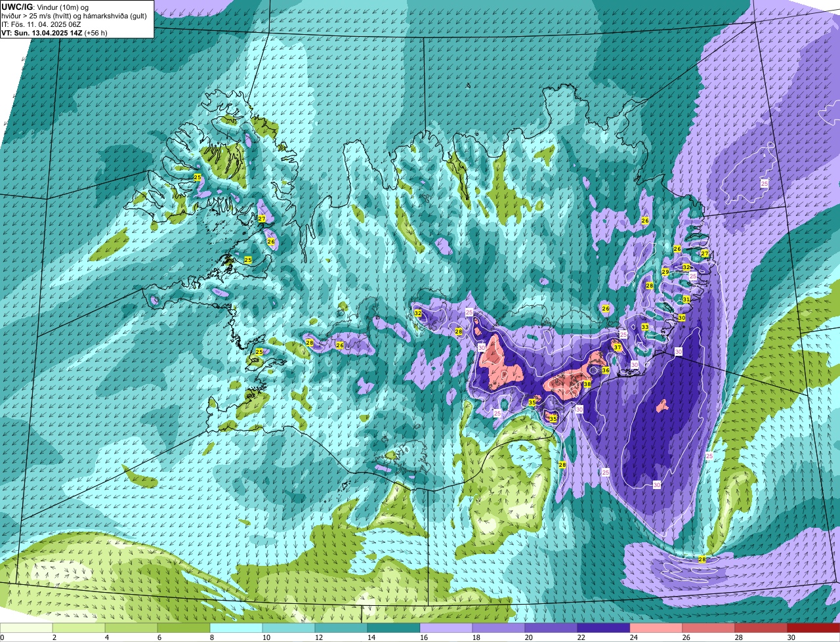Click the 0–2 m/s pale yellow legend swatch
Image resolution: width=840 pixels, height=642 pixels.
point(26,628)
